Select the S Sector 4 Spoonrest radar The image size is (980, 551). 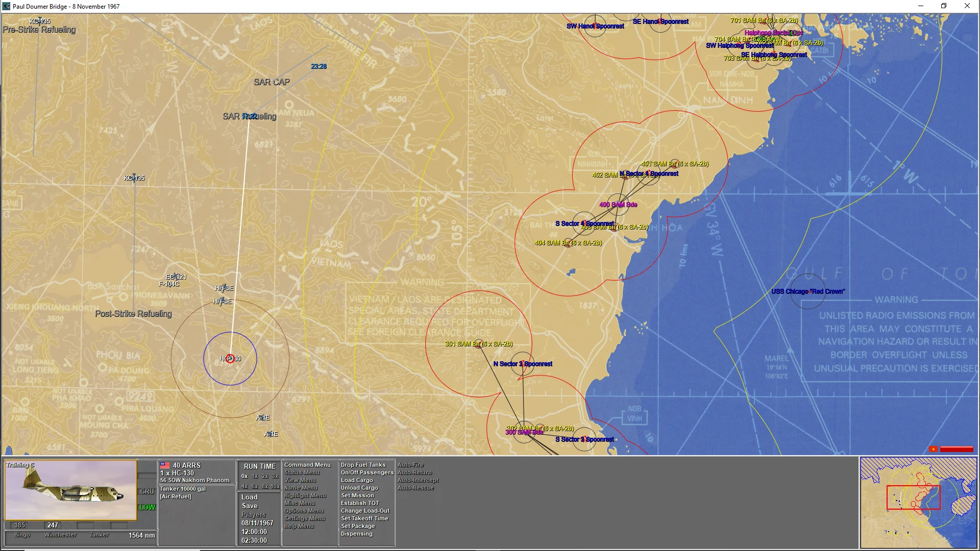tap(584, 223)
